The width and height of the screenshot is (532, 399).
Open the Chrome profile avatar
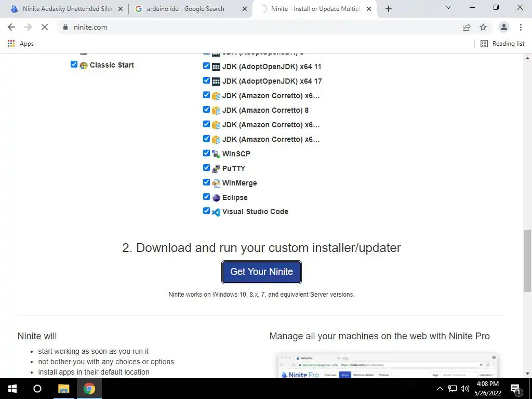point(504,27)
